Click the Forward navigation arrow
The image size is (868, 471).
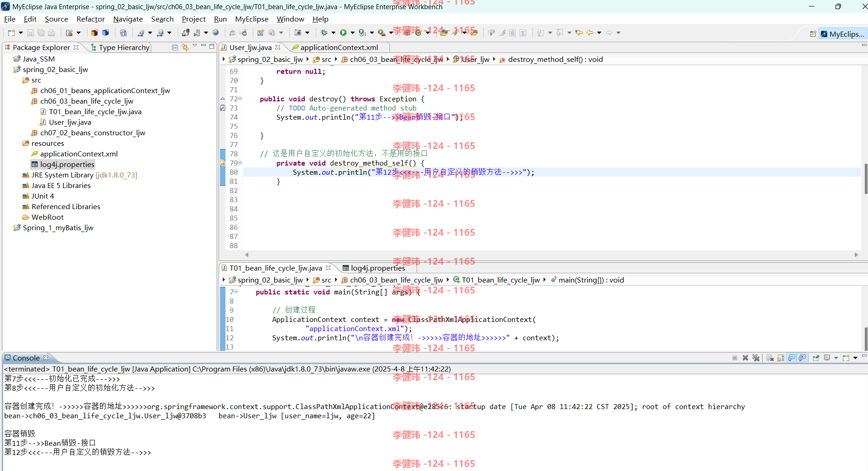tap(609, 33)
